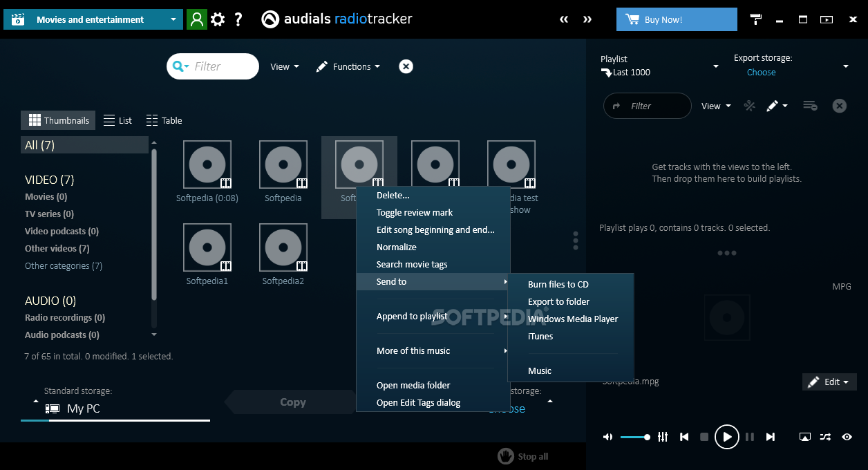This screenshot has height=470, width=868.
Task: Toggle shuffle playback mode
Action: [825, 437]
